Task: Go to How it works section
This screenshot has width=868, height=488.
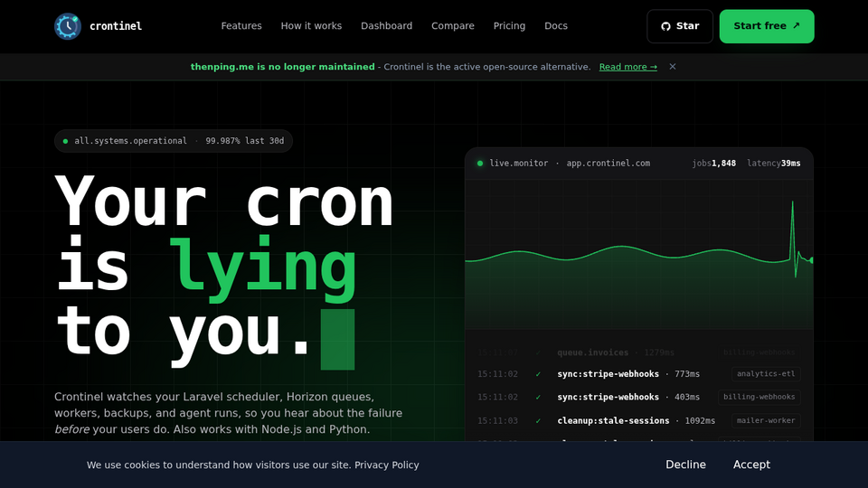Action: (x=311, y=26)
